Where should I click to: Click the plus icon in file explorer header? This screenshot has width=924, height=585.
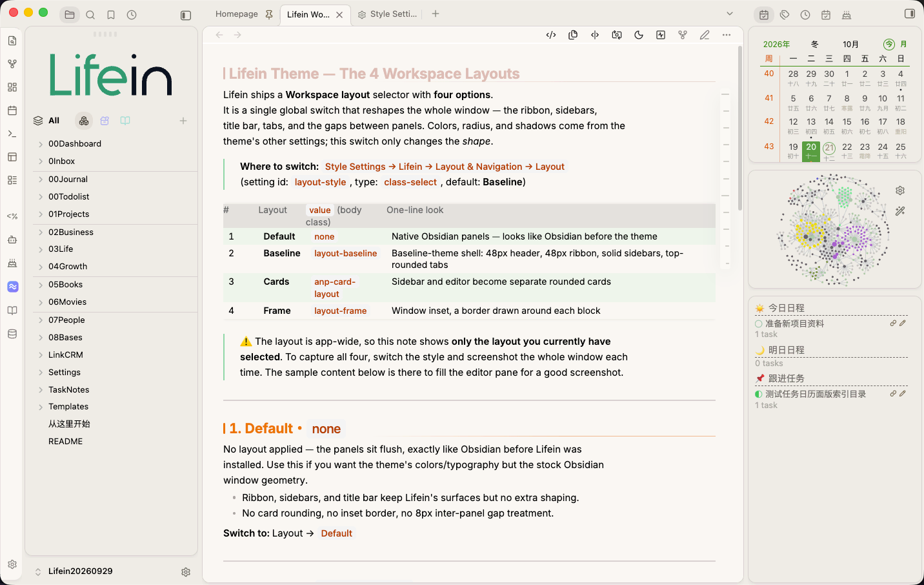[183, 121]
